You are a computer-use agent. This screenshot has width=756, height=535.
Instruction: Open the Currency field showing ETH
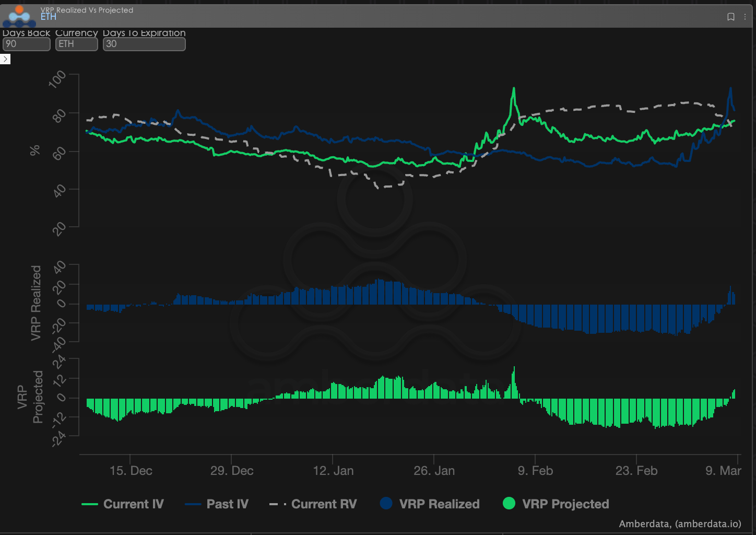(77, 44)
